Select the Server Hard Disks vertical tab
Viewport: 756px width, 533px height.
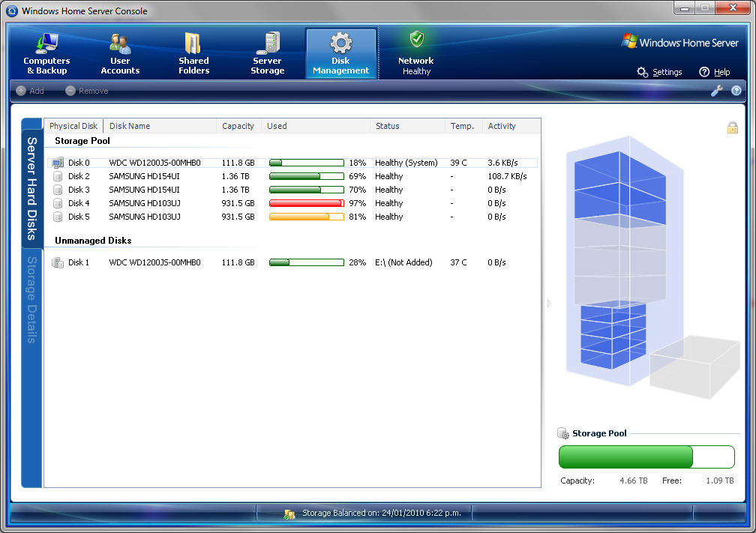coord(31,188)
